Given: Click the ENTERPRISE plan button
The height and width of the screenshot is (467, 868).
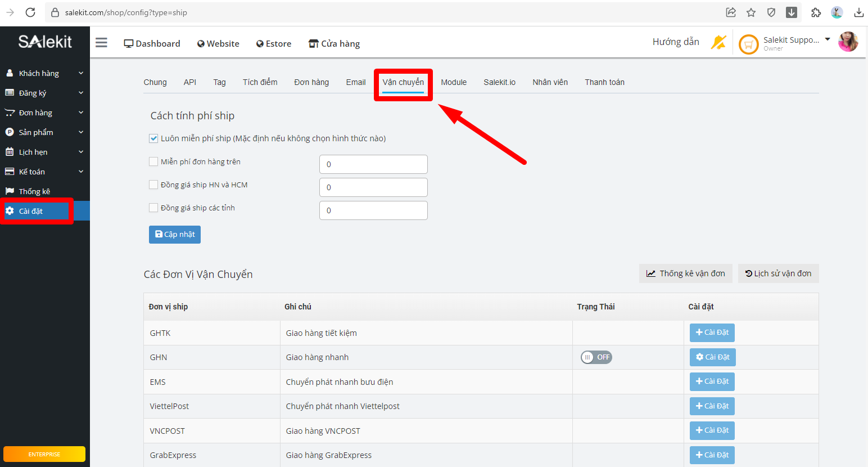Looking at the screenshot, I should pos(44,454).
